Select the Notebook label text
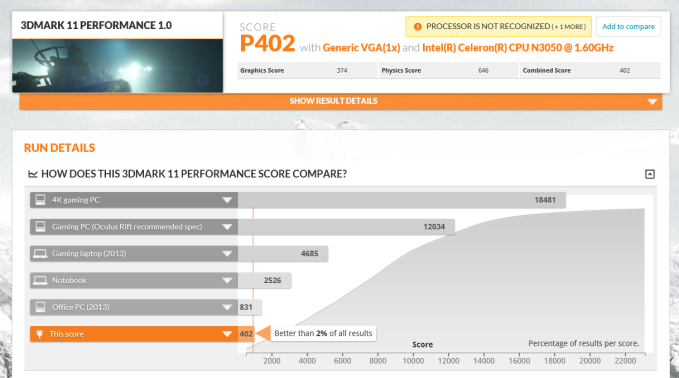 coord(69,281)
